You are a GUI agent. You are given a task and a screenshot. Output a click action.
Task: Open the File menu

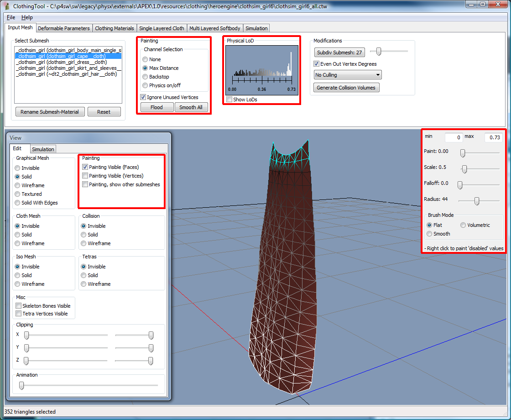11,17
